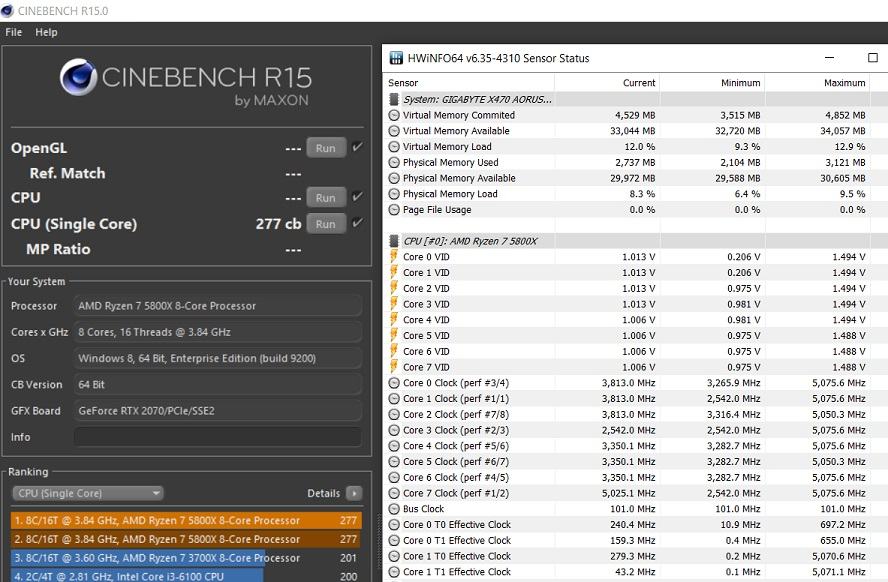Click the Physical Memory Load sensor icon
The image size is (888, 582).
(394, 194)
